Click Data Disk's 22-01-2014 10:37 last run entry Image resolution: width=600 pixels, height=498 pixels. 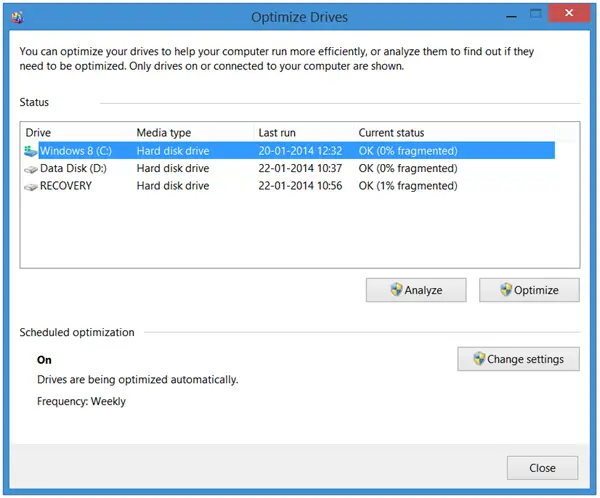pos(300,169)
